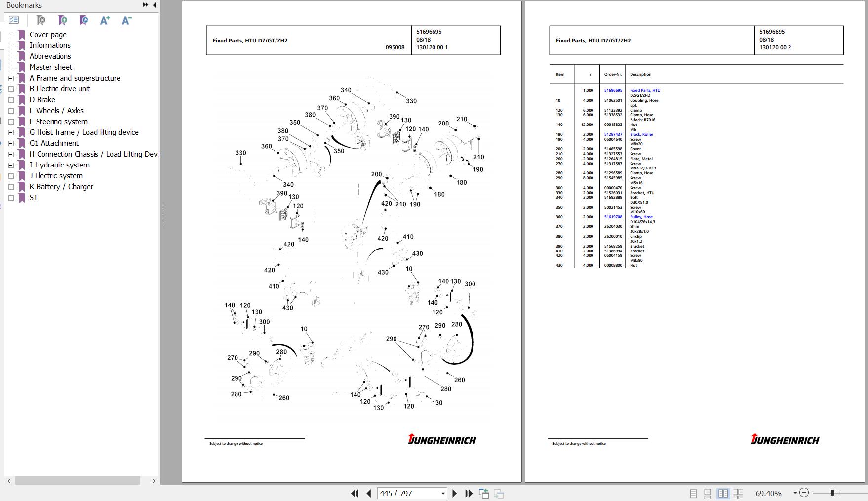Screen dimensions: 868x501
Task: Switch to continuous facing view
Action: pyautogui.click(x=738, y=493)
